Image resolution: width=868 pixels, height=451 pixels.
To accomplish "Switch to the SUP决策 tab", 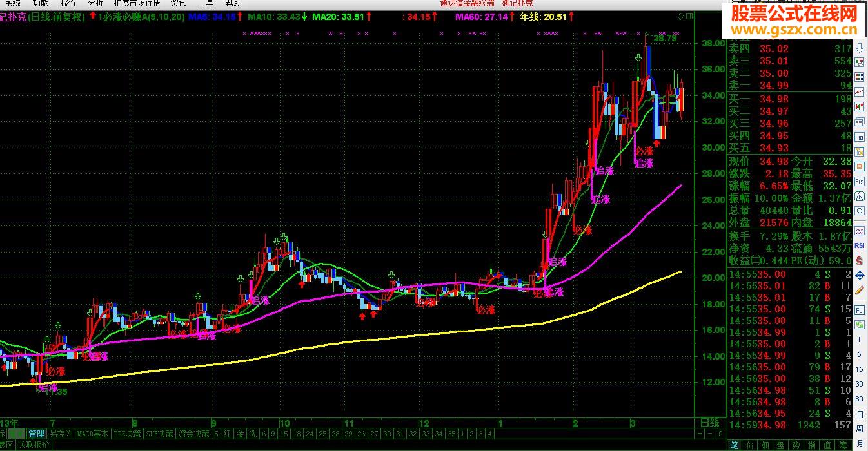I will tap(159, 434).
